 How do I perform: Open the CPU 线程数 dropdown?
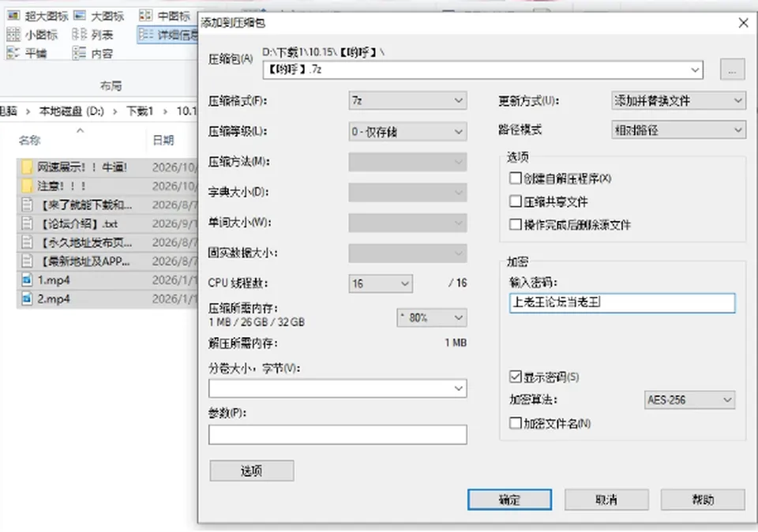(381, 283)
